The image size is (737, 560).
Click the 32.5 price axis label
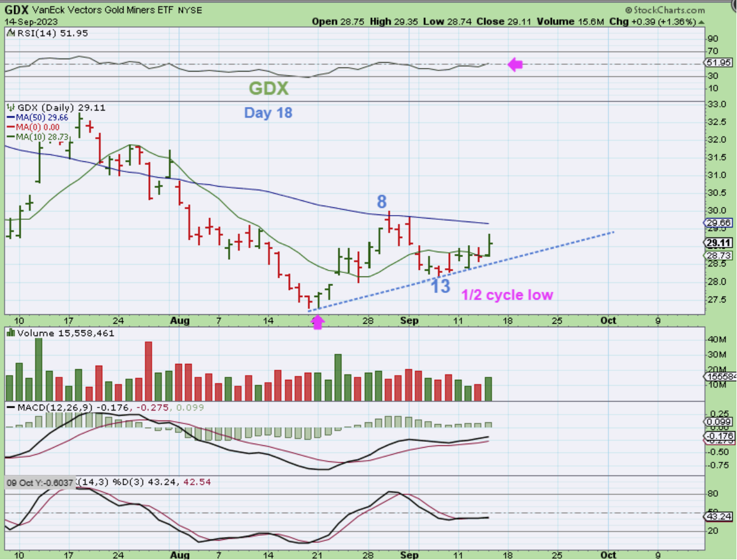[716, 122]
